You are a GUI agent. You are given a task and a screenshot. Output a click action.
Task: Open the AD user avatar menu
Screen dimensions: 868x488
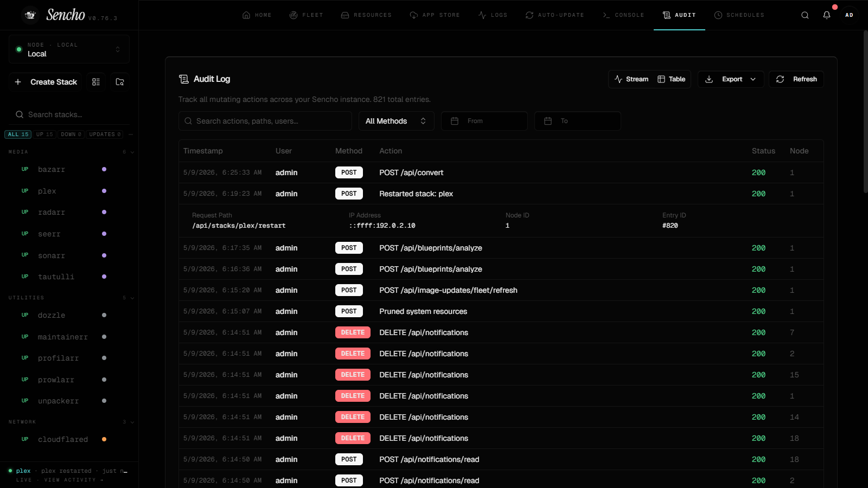point(849,15)
